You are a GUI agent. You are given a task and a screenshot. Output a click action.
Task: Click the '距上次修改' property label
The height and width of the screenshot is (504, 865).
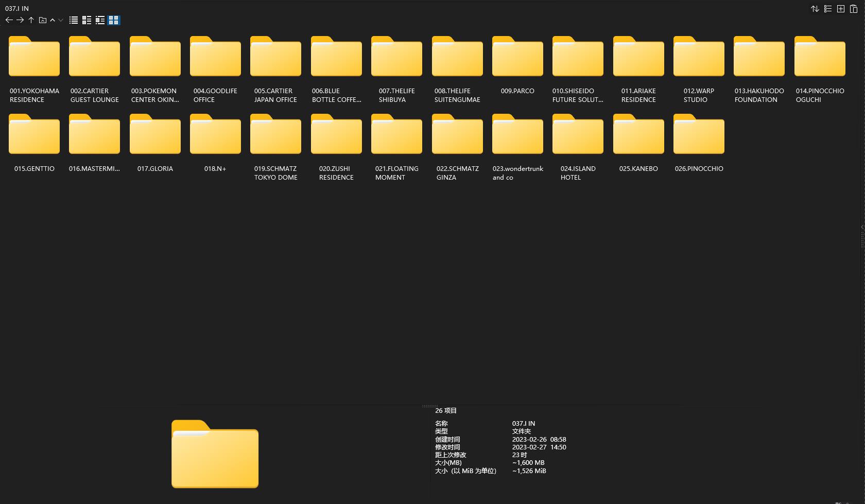tap(451, 455)
